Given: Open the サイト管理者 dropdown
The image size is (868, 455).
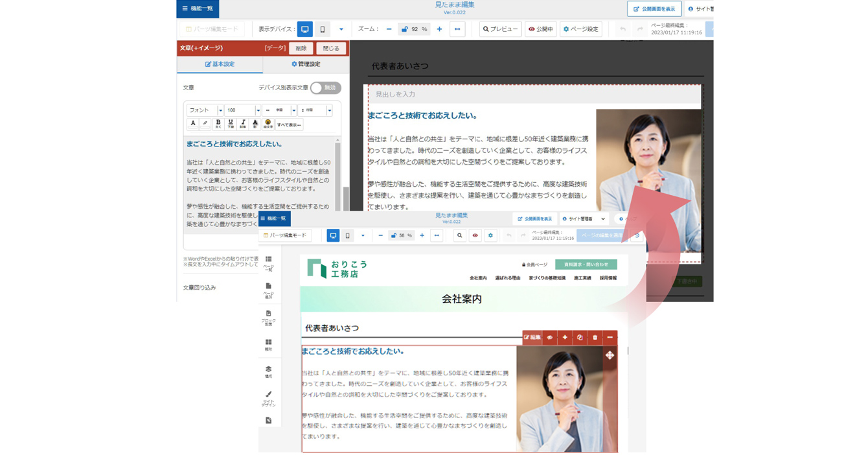Looking at the screenshot, I should tap(584, 219).
